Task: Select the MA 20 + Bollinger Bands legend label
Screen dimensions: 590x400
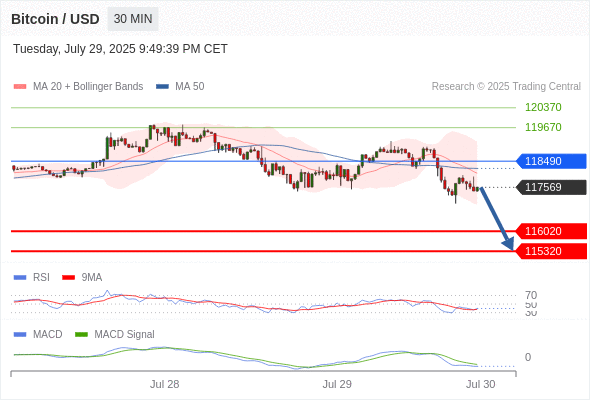Action: click(88, 87)
